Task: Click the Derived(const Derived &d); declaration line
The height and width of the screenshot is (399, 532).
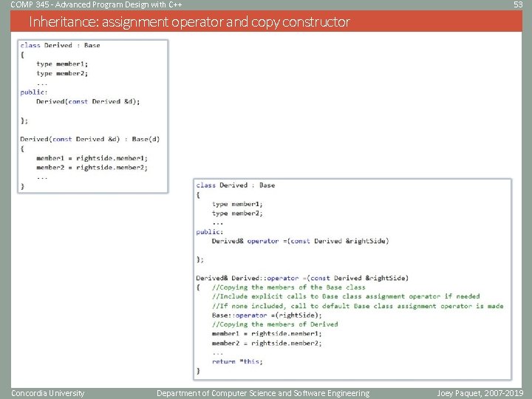Action: click(x=88, y=101)
